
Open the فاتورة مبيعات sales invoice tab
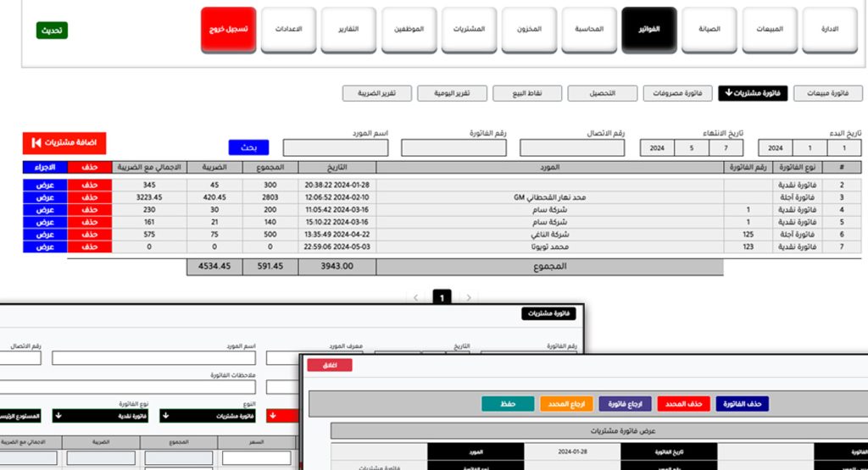click(828, 93)
